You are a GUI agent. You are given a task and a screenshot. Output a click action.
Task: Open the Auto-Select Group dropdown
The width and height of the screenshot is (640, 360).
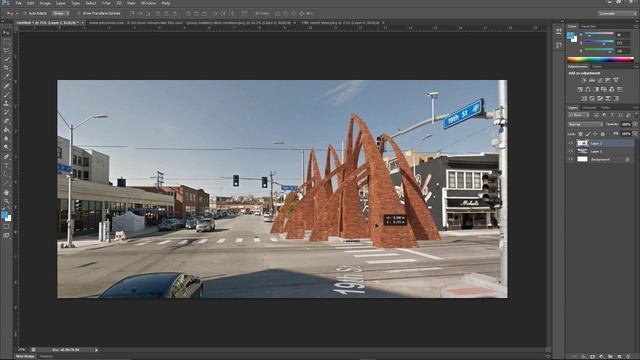pos(60,13)
